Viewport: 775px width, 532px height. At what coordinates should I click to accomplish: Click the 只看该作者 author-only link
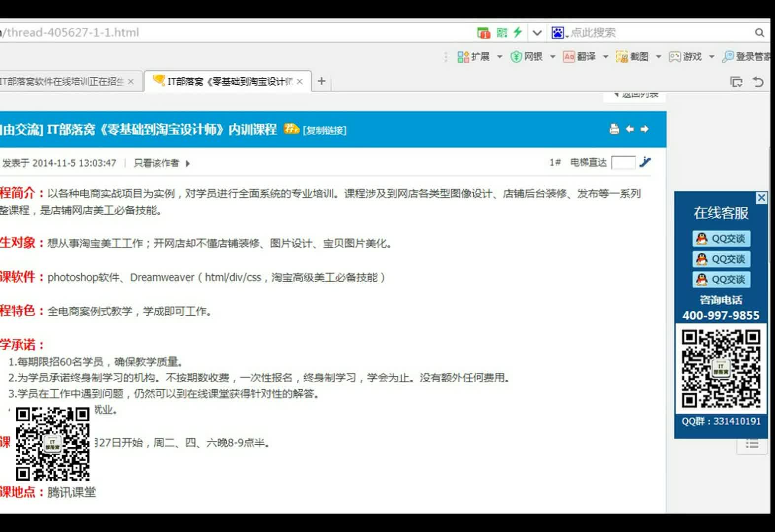[156, 163]
